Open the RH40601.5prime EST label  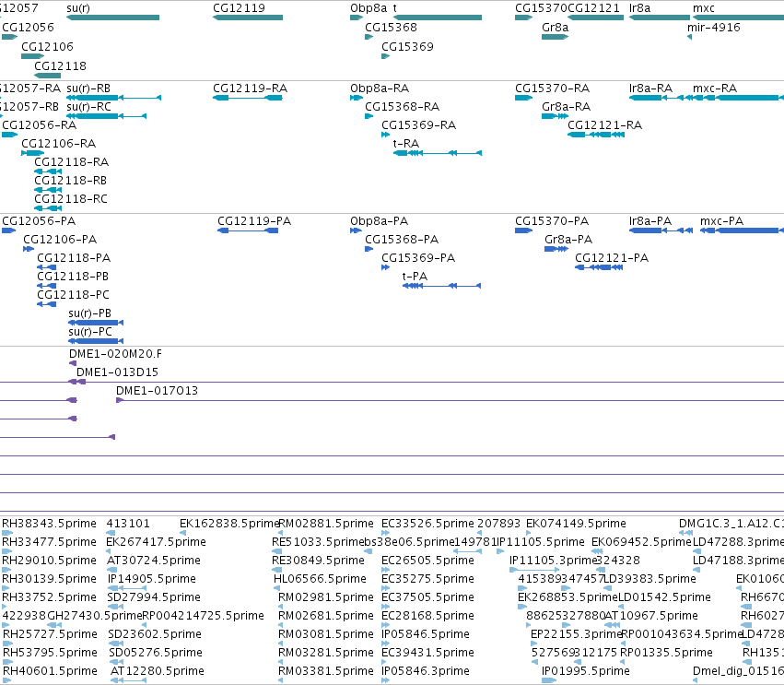(50, 670)
